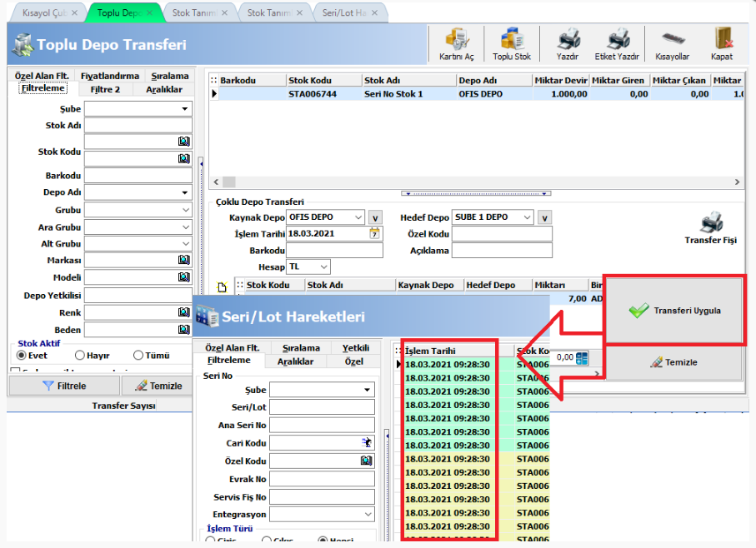Click Temizle next to Filtrele

(x=158, y=386)
